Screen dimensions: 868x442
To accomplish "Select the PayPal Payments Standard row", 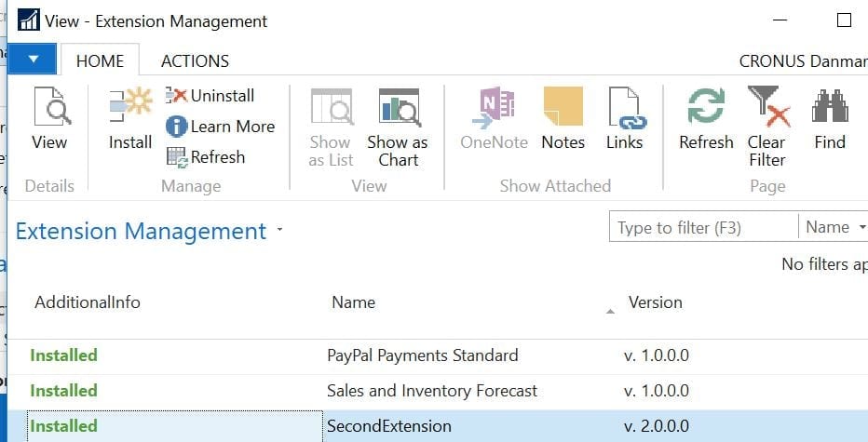I will 438,355.
